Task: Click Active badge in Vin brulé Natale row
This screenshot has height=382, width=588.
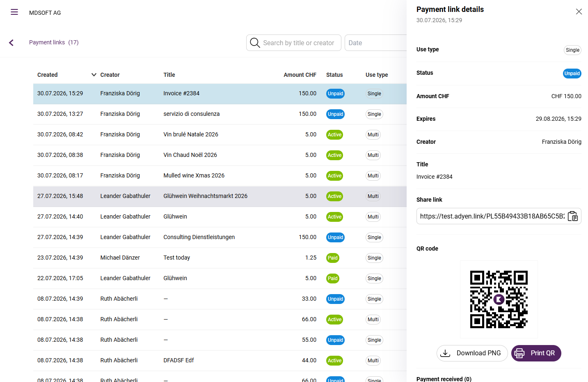Action: point(334,135)
